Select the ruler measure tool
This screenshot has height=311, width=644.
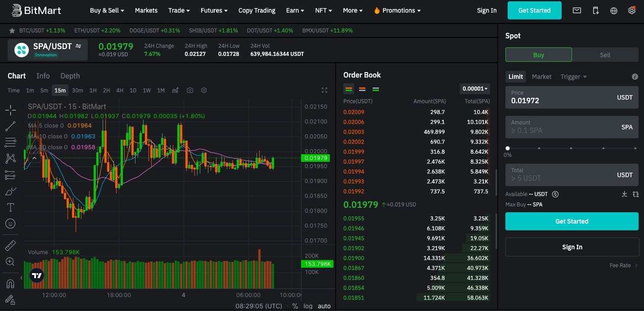(x=10, y=245)
